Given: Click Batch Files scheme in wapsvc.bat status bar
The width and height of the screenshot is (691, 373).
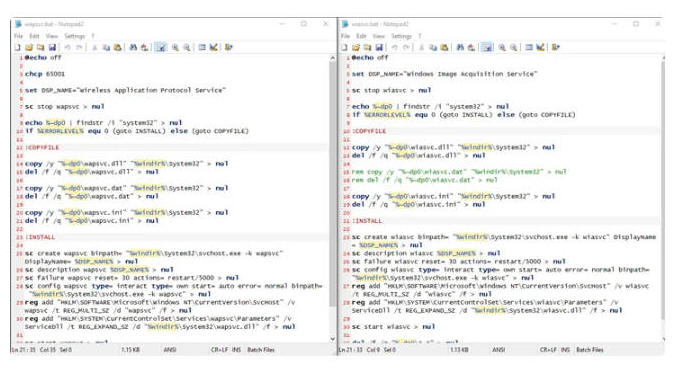Looking at the screenshot, I should tap(261, 350).
